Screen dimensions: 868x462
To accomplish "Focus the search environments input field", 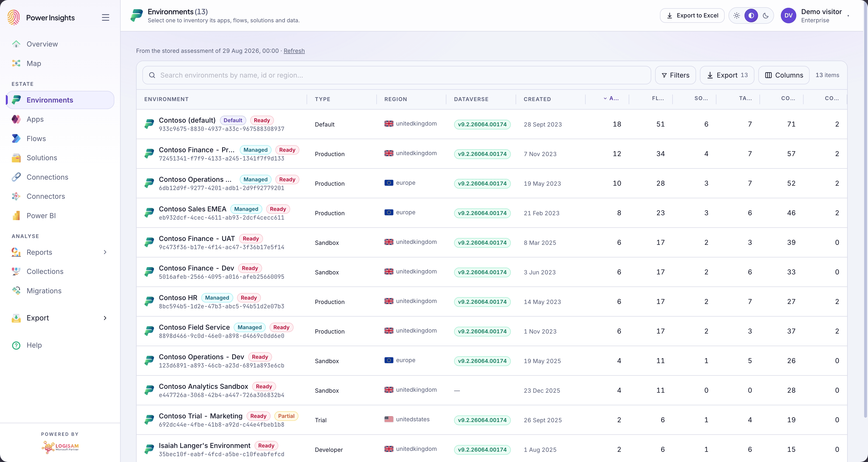I will pos(397,75).
